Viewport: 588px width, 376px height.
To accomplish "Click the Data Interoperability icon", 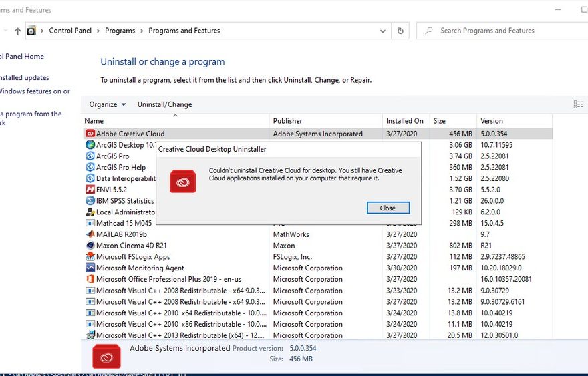I will click(x=90, y=178).
